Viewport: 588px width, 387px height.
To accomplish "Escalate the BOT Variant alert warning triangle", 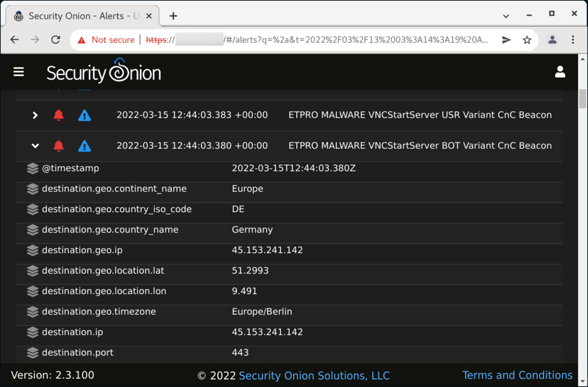I will click(84, 145).
